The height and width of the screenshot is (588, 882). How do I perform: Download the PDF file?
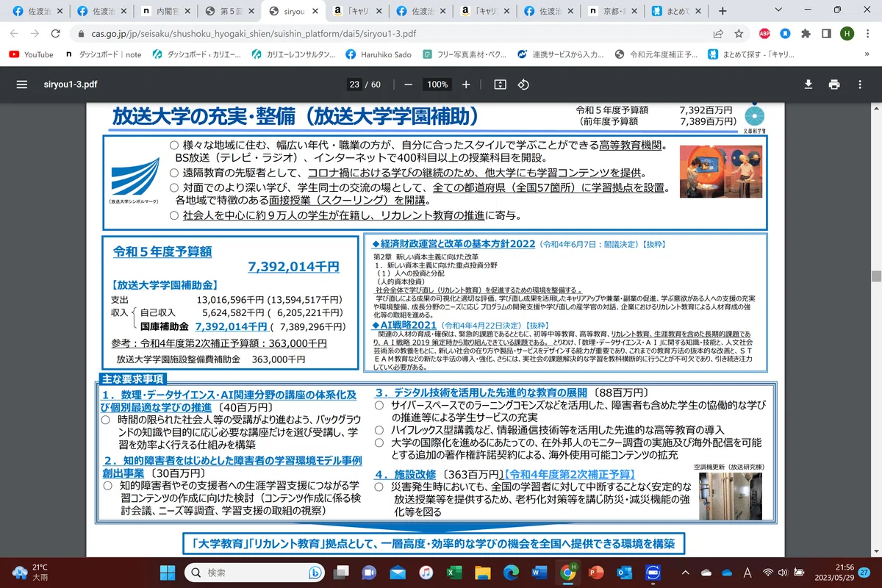tap(808, 85)
